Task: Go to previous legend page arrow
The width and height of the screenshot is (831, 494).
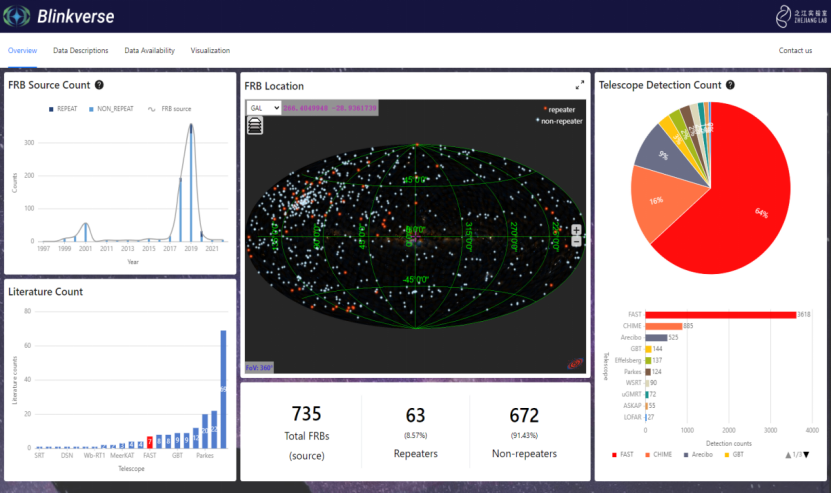Action: (x=788, y=455)
